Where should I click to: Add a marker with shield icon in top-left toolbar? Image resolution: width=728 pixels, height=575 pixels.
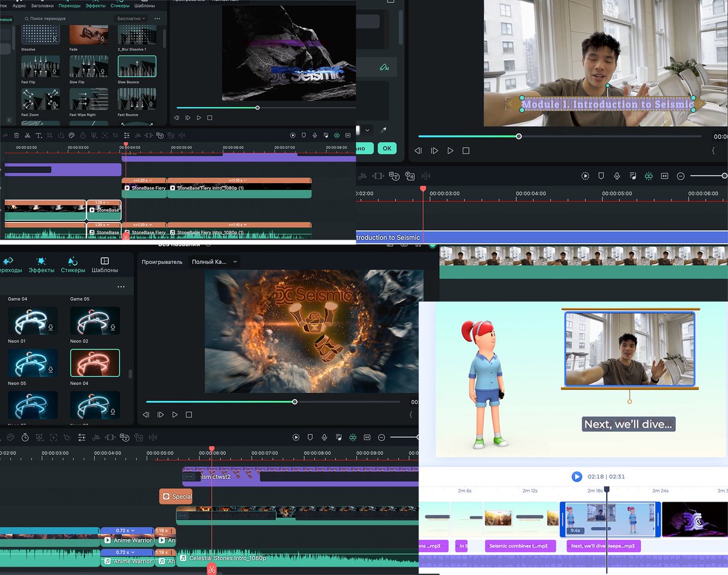pos(303,135)
